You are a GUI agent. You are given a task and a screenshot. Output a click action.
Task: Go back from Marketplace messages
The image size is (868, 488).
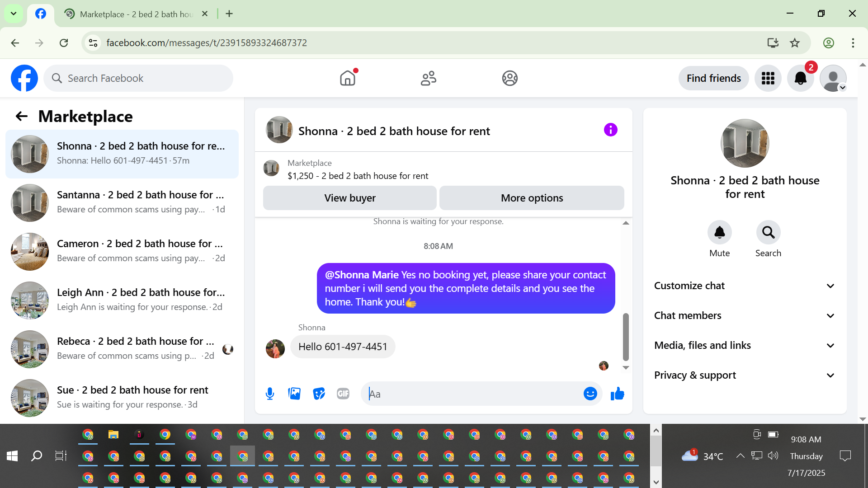(x=21, y=117)
